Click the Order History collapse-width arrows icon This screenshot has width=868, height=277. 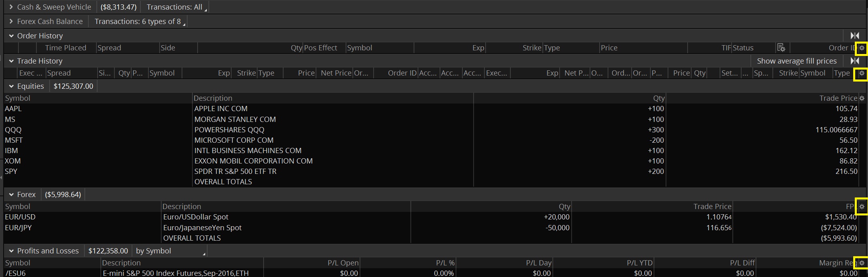coord(855,36)
